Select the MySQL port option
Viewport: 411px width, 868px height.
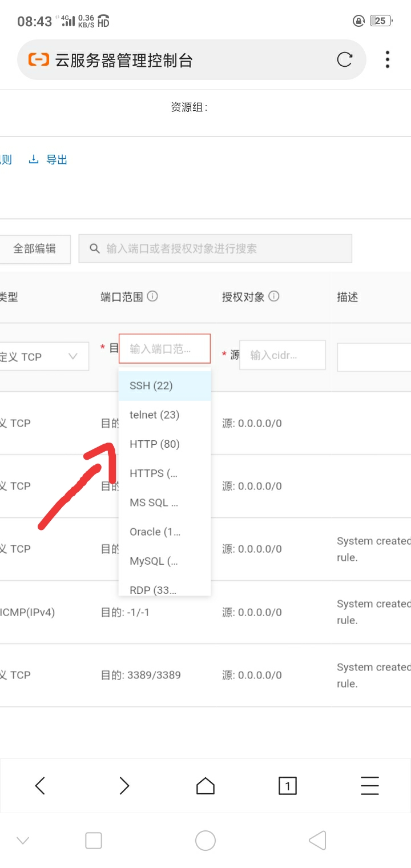(154, 561)
